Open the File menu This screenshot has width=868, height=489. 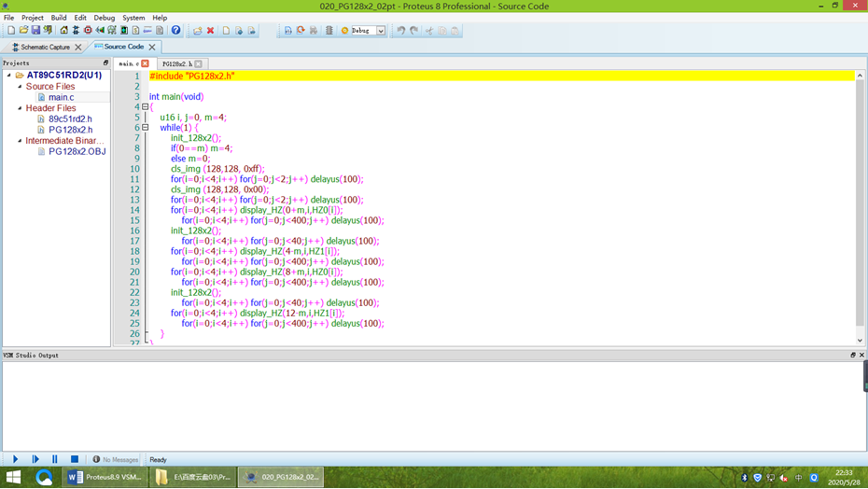(8, 18)
